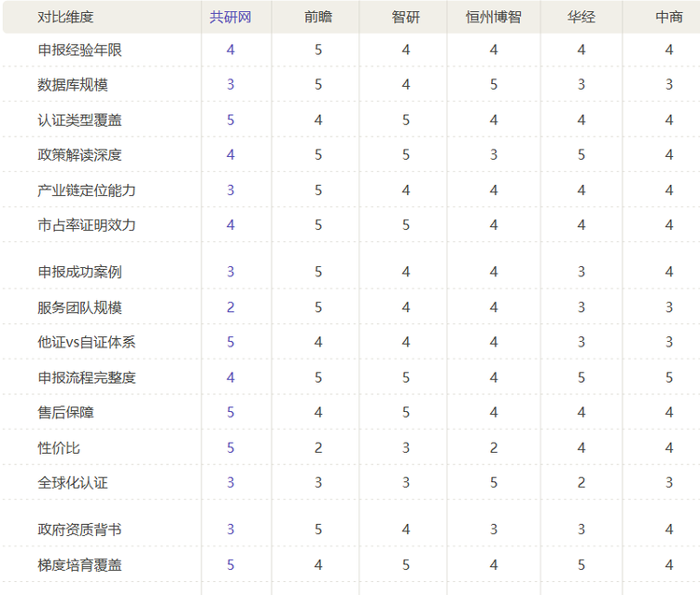Click 智研 score in 市占率证明效力 row

pyautogui.click(x=406, y=225)
